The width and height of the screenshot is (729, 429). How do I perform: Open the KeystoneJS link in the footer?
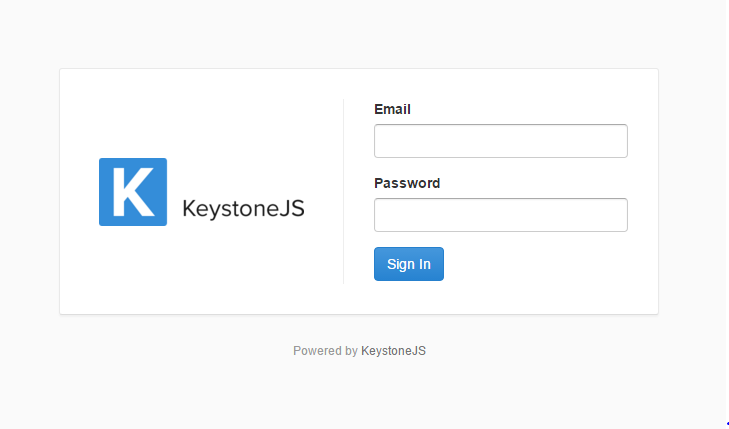tap(394, 351)
